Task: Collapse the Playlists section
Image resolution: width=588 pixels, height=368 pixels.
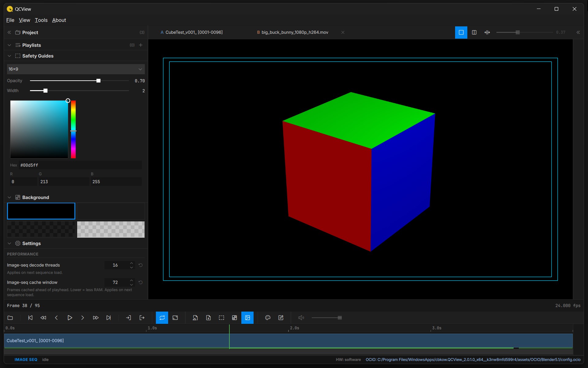Action: point(9,45)
